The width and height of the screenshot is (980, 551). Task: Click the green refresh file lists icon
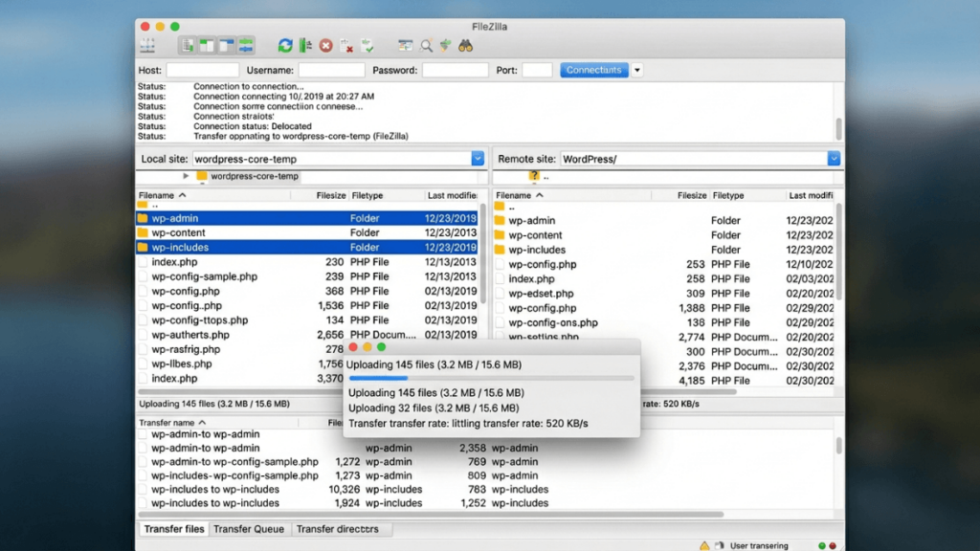coord(285,46)
